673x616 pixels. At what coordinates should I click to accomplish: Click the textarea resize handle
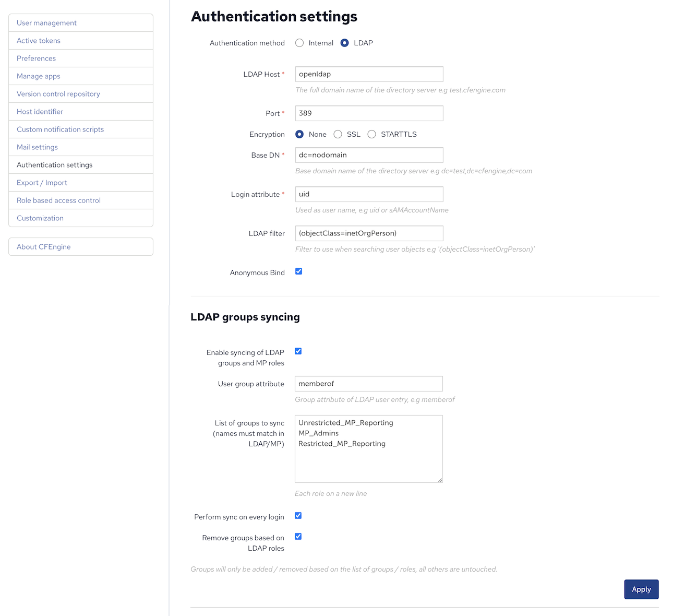tap(441, 480)
